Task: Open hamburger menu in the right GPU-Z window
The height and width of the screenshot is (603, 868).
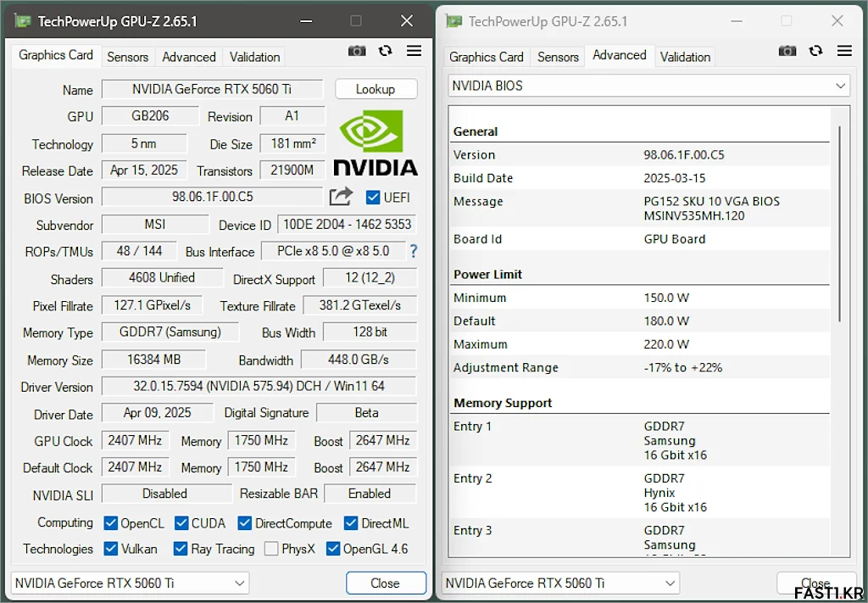Action: pyautogui.click(x=844, y=51)
